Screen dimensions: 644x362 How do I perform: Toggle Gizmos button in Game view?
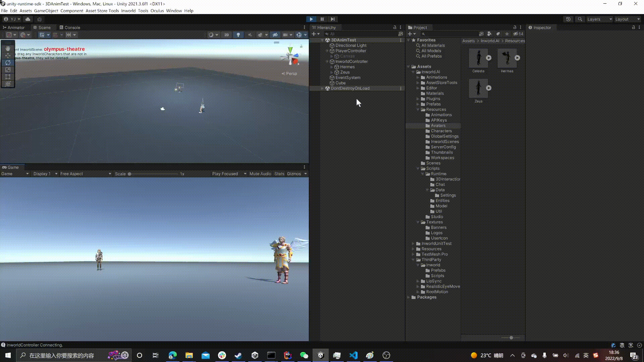click(x=294, y=174)
